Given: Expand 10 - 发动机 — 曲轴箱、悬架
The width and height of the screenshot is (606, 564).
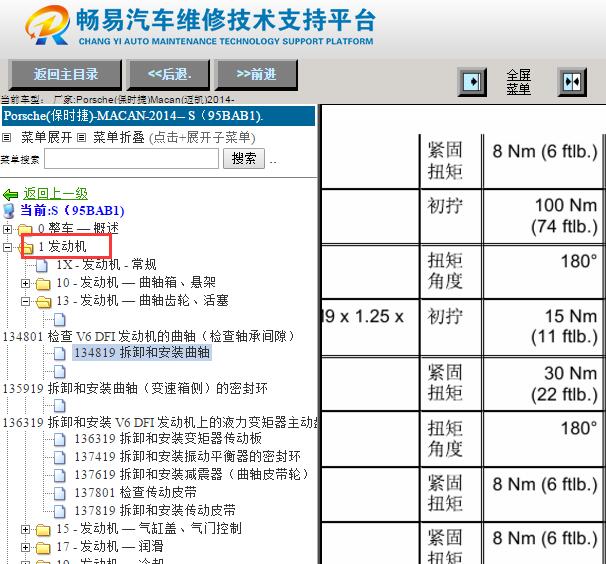Looking at the screenshot, I should point(25,283).
